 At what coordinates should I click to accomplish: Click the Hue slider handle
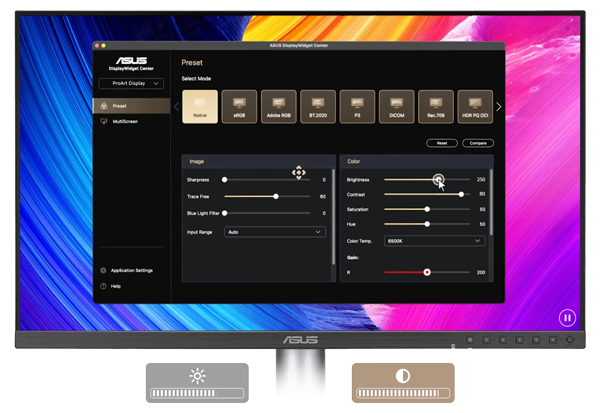[427, 224]
